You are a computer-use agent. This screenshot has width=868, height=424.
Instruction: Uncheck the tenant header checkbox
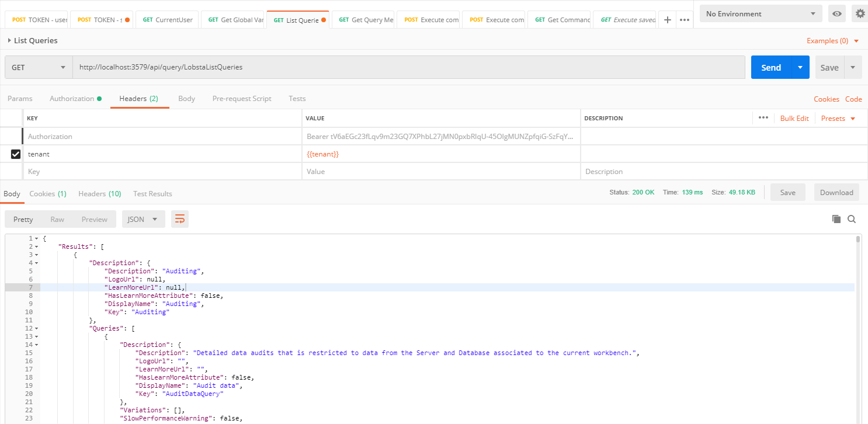[16, 154]
